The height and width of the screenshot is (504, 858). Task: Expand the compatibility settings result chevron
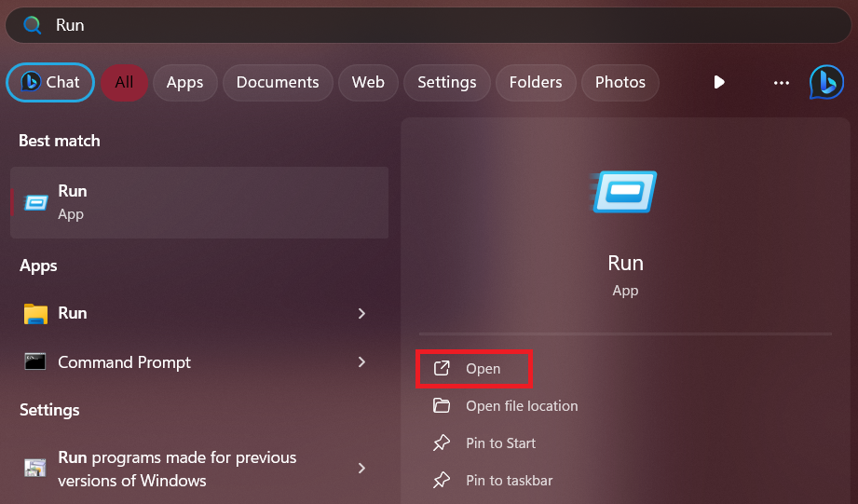(361, 468)
